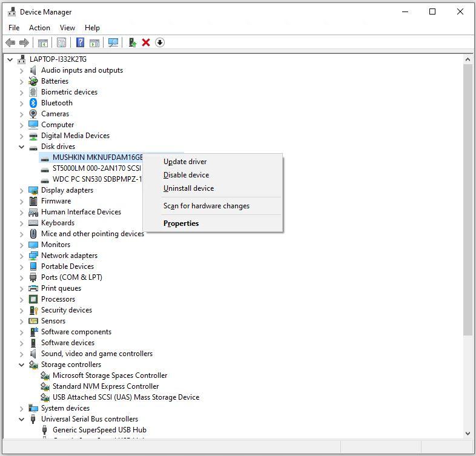
Task: Open the View menu
Action: click(67, 28)
